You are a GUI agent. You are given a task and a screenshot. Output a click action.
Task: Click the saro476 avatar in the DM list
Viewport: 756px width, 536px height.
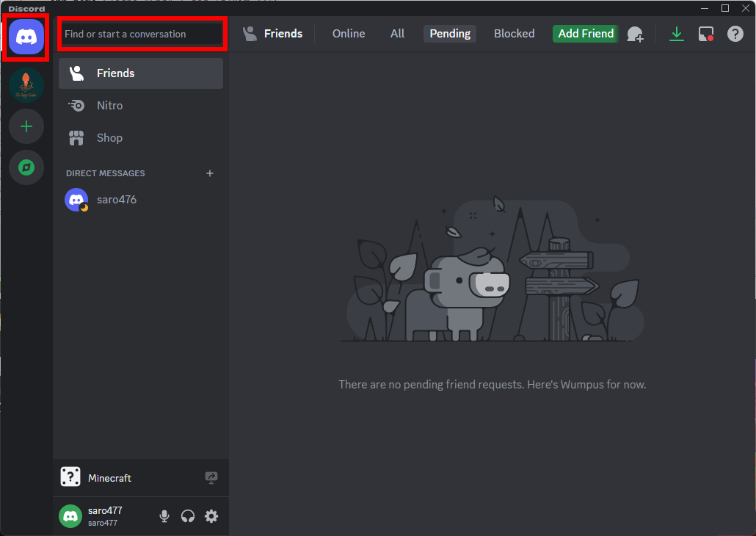(x=76, y=200)
